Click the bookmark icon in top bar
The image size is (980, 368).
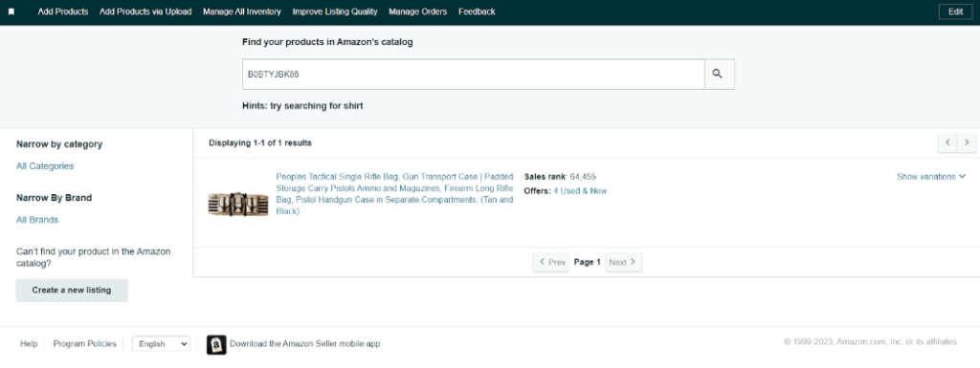11,11
